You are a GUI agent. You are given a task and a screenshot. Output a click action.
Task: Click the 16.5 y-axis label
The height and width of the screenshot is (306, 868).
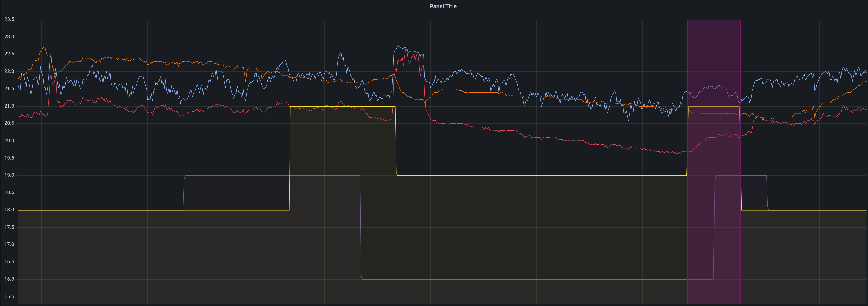pyautogui.click(x=9, y=261)
